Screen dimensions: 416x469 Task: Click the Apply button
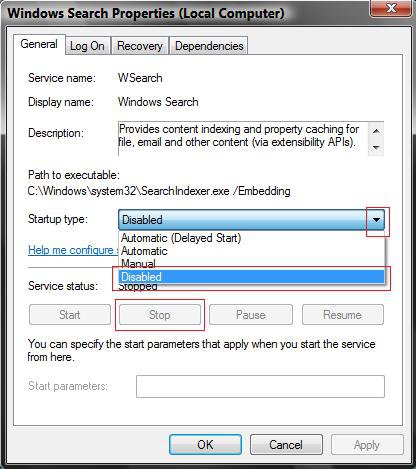tap(367, 445)
